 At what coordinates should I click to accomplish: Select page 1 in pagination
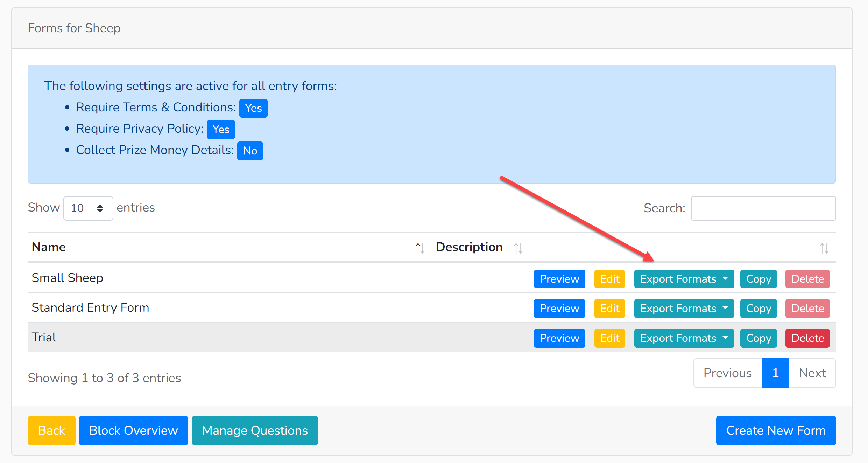775,373
